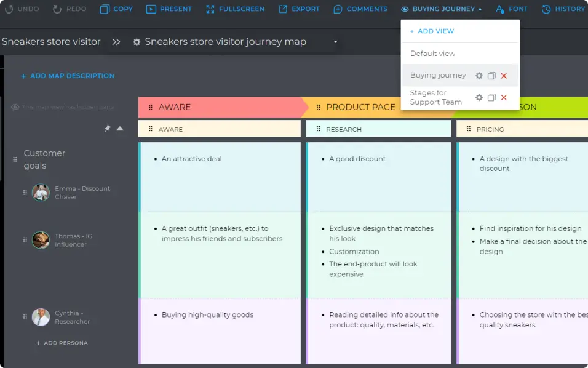Click the Undo icon in the toolbar
This screenshot has height=368, width=588.
(x=9, y=9)
